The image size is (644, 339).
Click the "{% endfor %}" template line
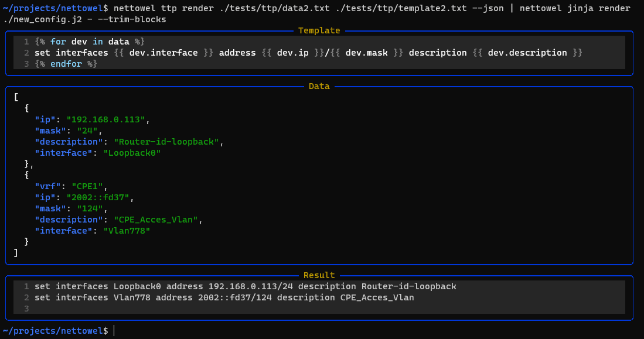(x=66, y=64)
